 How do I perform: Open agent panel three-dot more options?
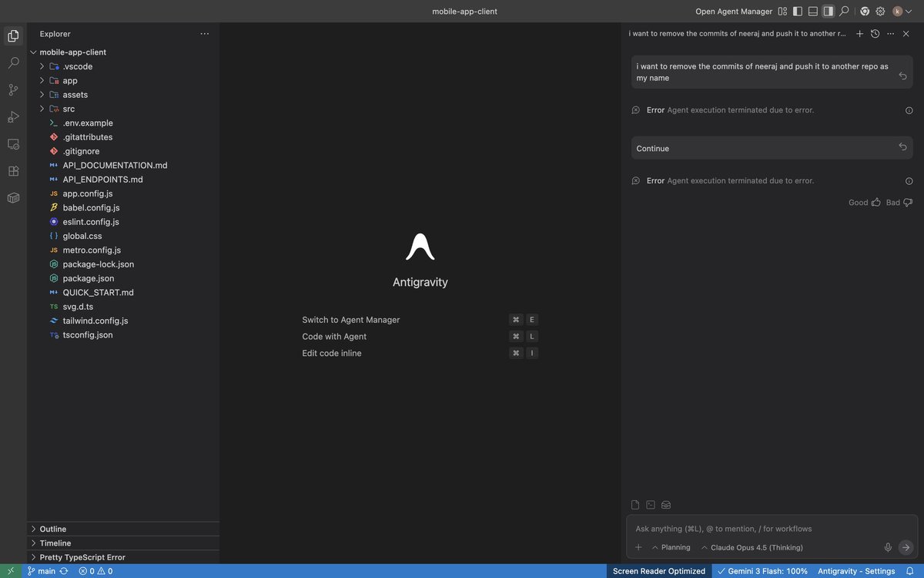coord(891,34)
